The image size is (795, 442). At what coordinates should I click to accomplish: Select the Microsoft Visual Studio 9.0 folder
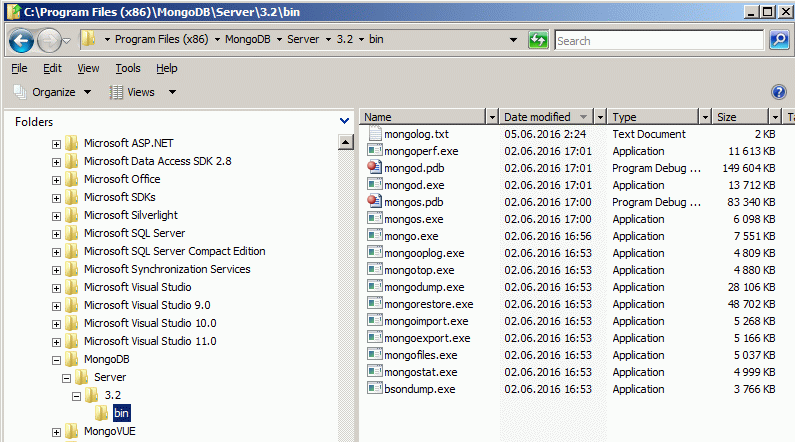(x=147, y=305)
